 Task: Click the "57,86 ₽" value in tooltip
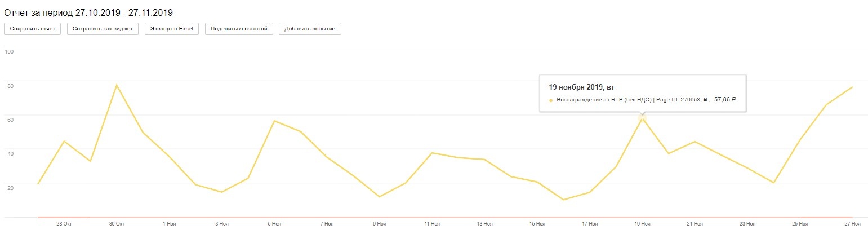725,100
